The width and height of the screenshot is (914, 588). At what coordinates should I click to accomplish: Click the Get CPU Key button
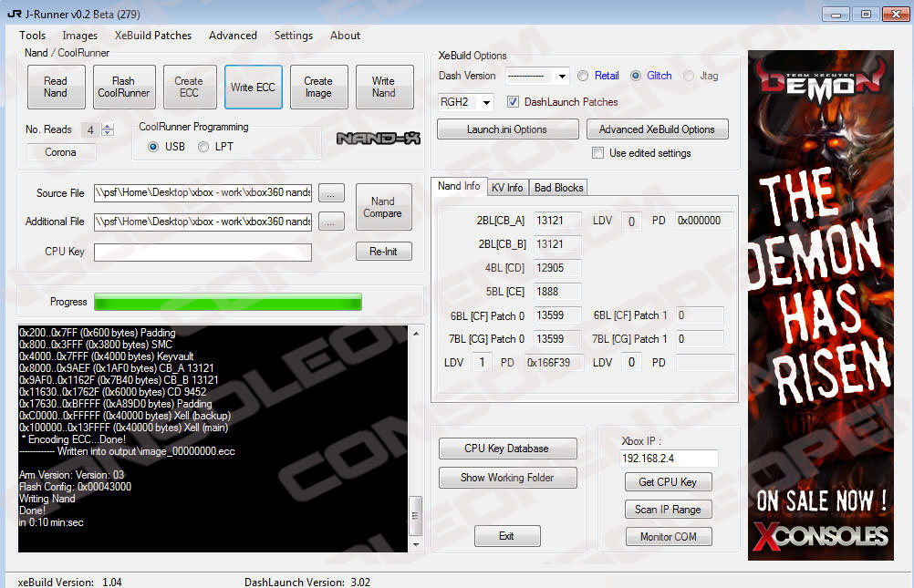pos(668,482)
